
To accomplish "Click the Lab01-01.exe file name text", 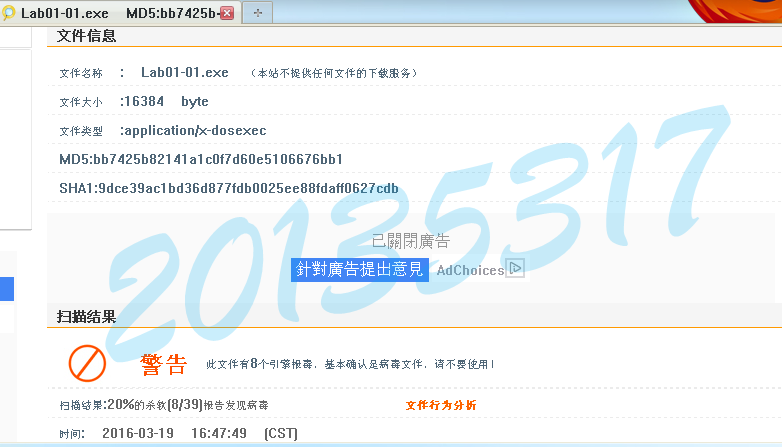I will click(185, 73).
